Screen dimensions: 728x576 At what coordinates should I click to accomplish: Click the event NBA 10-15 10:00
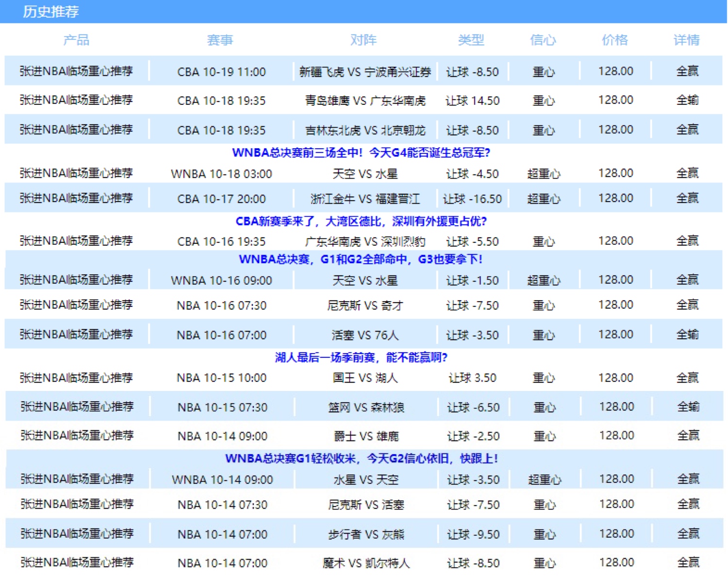pyautogui.click(x=221, y=378)
